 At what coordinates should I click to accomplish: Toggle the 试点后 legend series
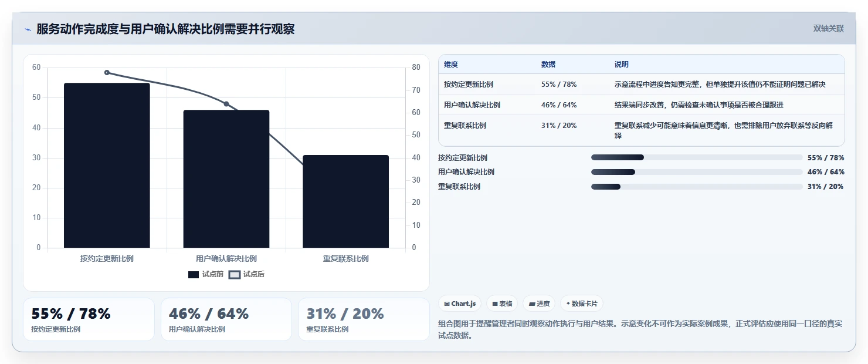[x=246, y=274]
